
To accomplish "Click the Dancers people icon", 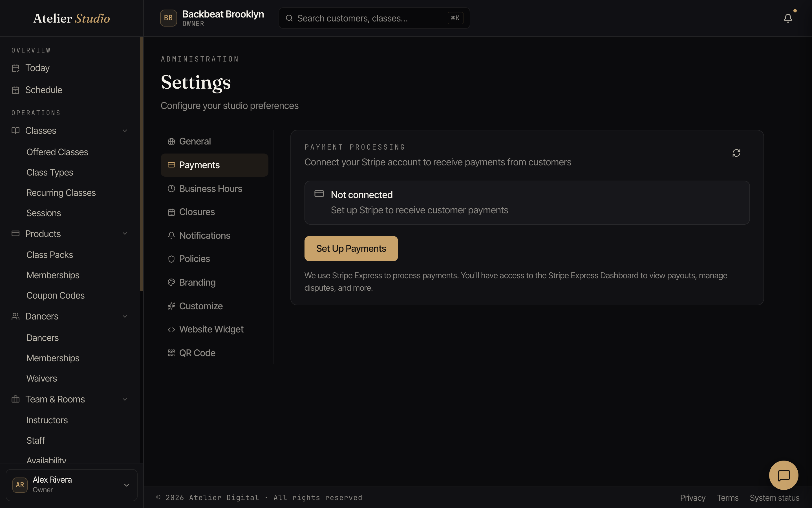I will (x=16, y=316).
